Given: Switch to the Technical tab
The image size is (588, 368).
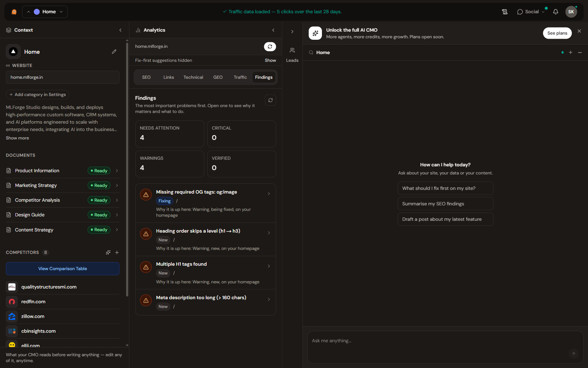Looking at the screenshot, I should pyautogui.click(x=193, y=77).
